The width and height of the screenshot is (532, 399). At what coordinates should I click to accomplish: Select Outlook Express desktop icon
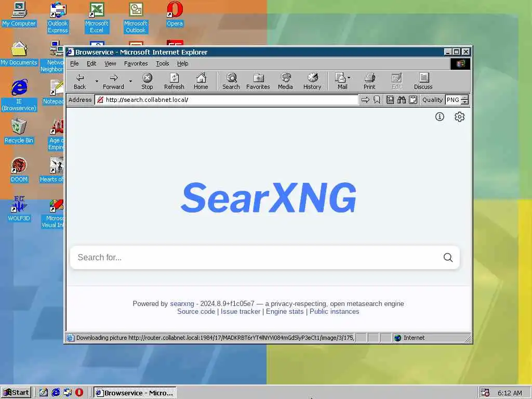[58, 17]
